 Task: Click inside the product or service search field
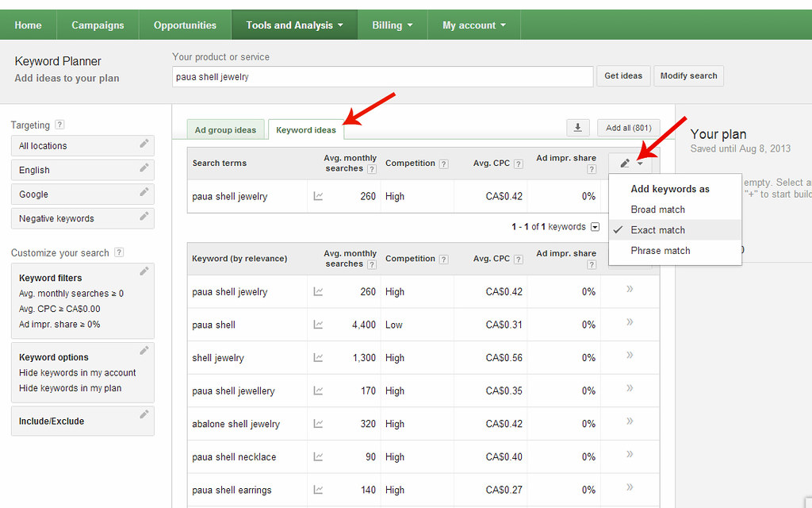(381, 76)
